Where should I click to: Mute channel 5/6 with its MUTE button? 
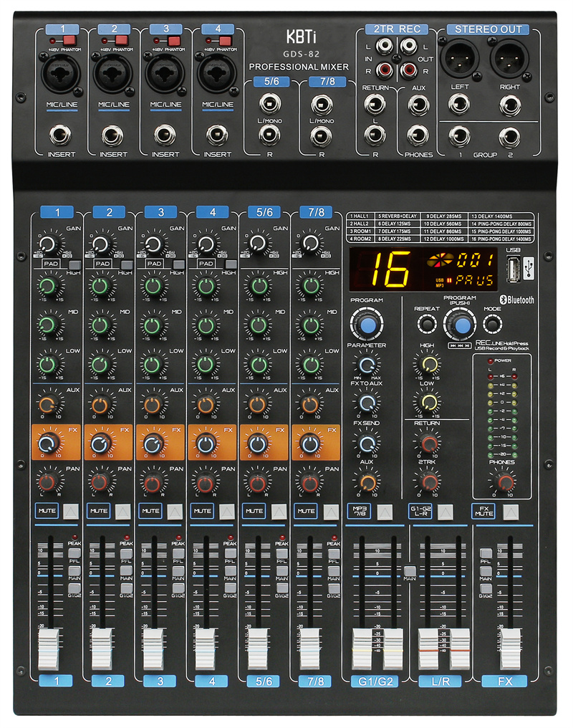(x=279, y=511)
